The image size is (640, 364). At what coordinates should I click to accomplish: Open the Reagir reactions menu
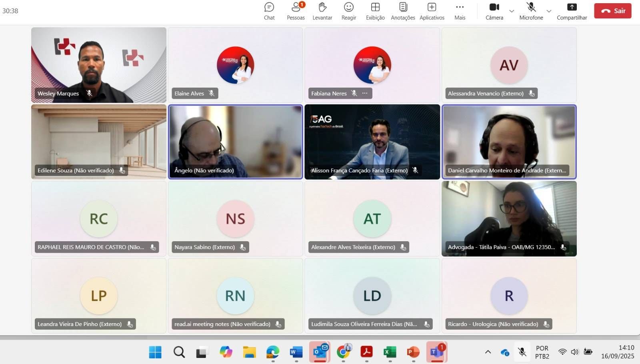(349, 11)
